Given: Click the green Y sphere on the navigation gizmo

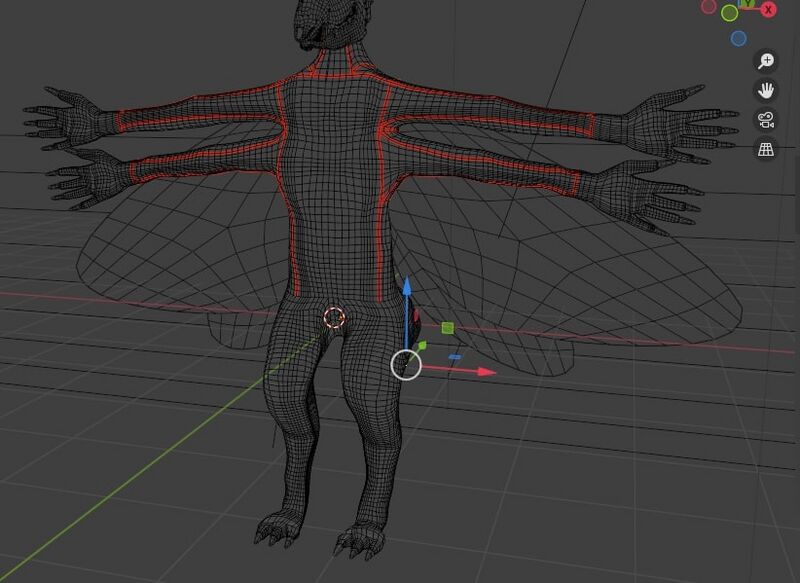Looking at the screenshot, I should point(728,12).
